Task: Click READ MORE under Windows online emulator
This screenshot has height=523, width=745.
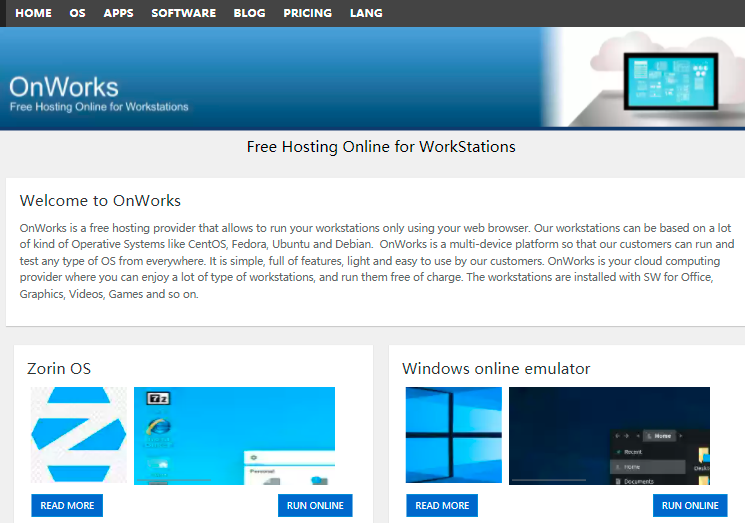Action: click(442, 505)
